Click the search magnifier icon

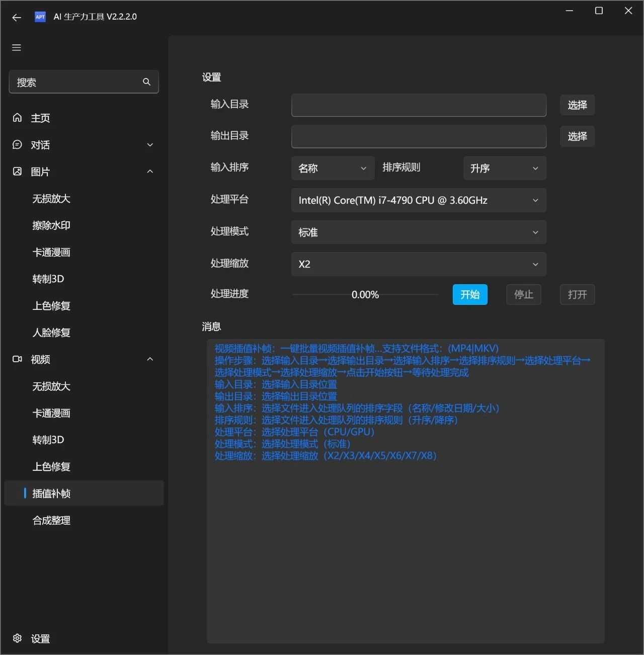[146, 82]
